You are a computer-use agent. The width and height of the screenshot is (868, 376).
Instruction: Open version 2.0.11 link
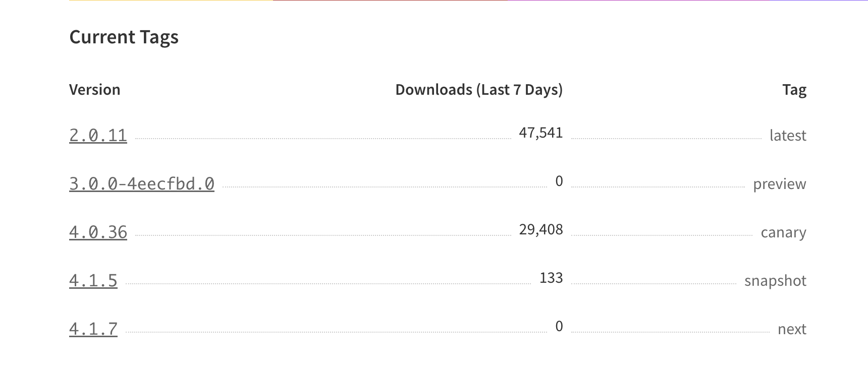98,135
